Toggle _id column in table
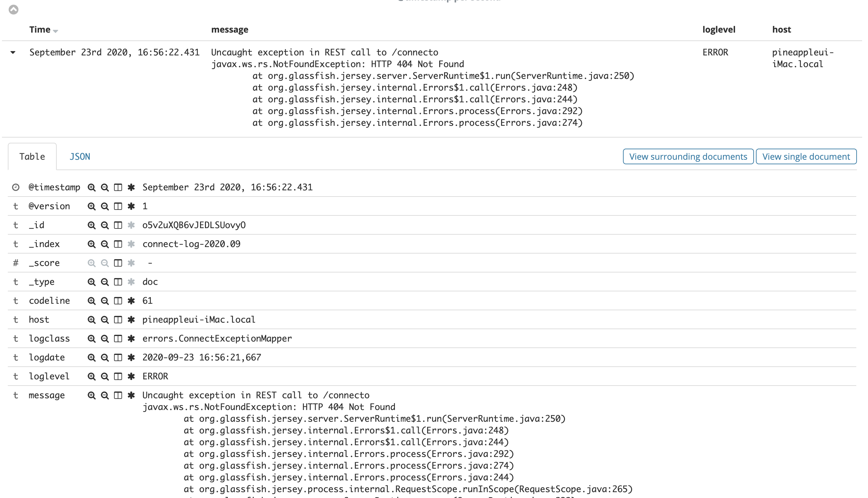 pos(118,226)
